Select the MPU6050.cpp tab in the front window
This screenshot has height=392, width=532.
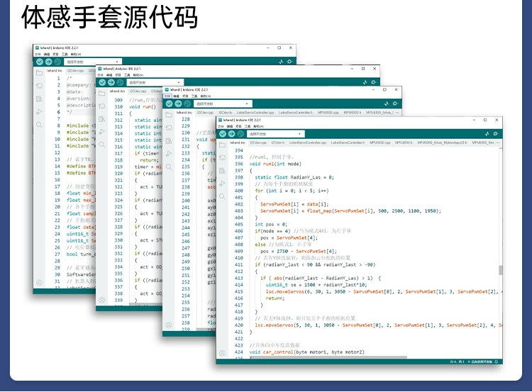pos(380,142)
